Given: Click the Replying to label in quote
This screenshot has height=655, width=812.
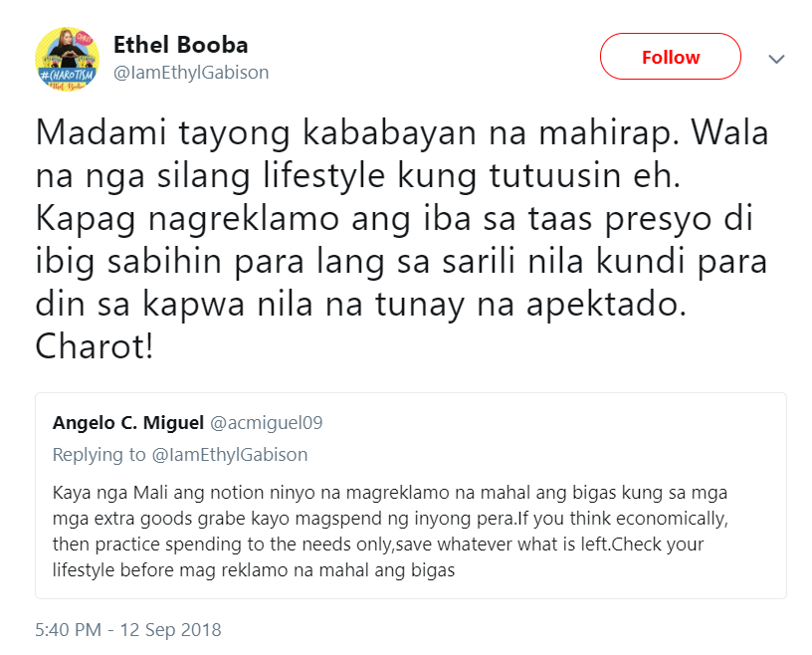Looking at the screenshot, I should pos(99,455).
